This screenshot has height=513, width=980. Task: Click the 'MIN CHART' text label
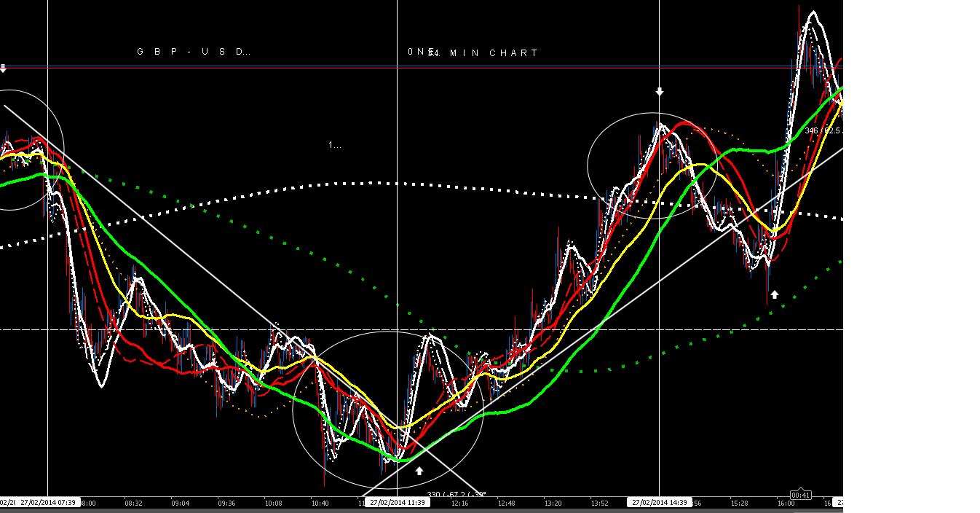tap(494, 53)
